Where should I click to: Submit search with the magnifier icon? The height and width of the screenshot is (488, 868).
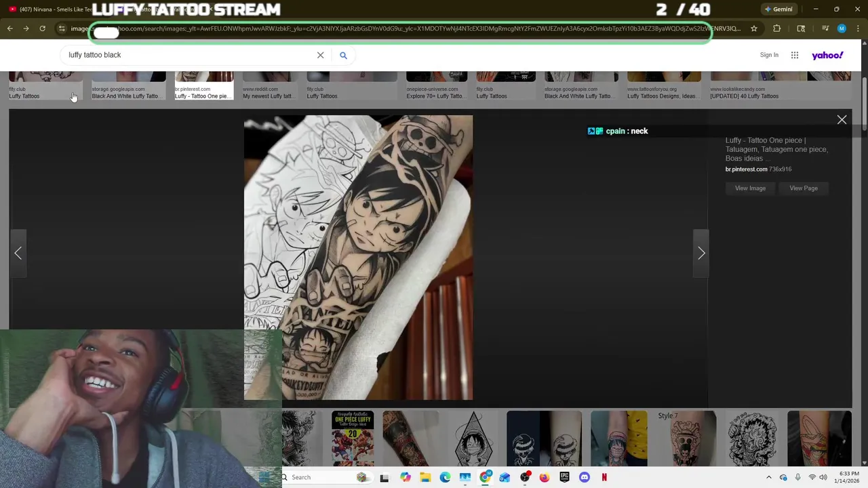tap(343, 55)
